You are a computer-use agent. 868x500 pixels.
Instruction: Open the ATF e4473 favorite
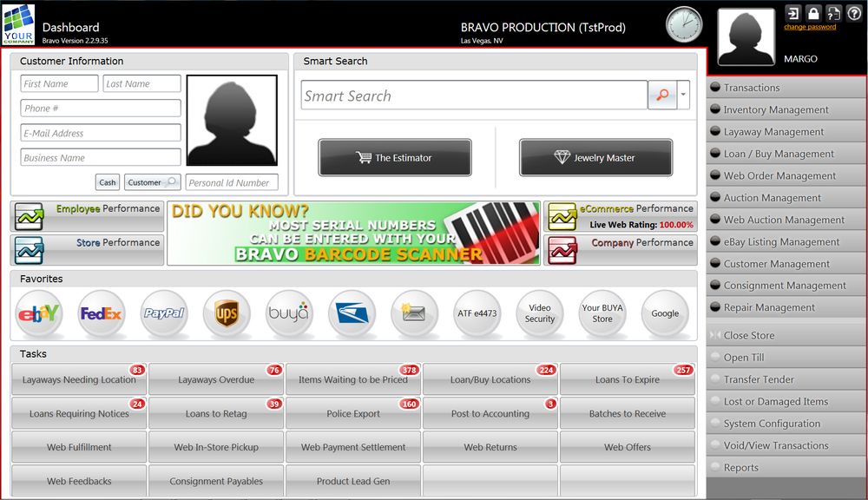coord(477,312)
